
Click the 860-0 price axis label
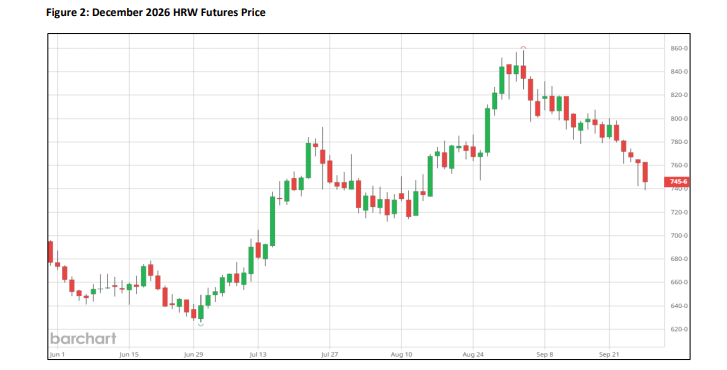[x=679, y=48]
